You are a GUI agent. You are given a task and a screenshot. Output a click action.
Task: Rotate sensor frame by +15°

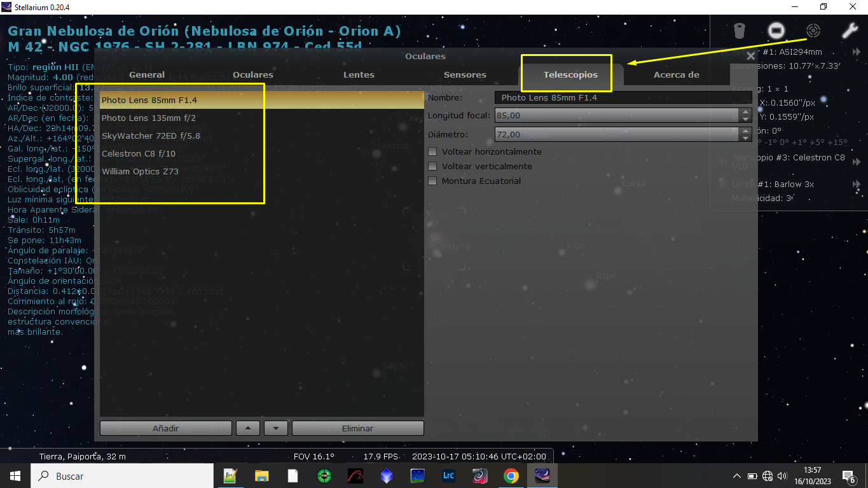click(837, 143)
